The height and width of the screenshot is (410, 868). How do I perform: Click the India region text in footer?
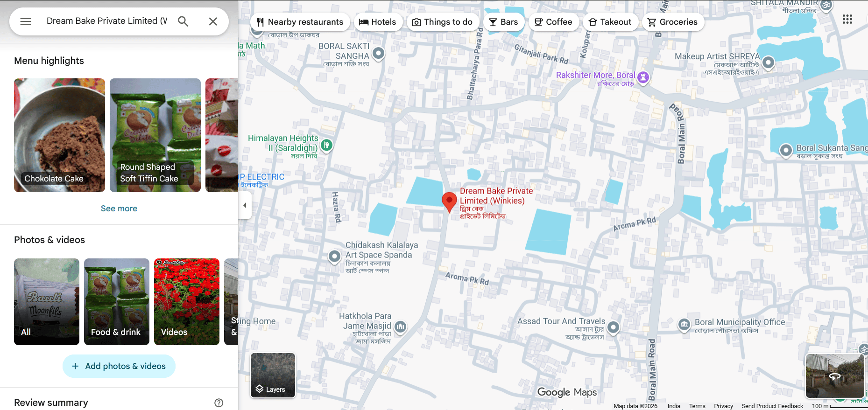point(674,406)
